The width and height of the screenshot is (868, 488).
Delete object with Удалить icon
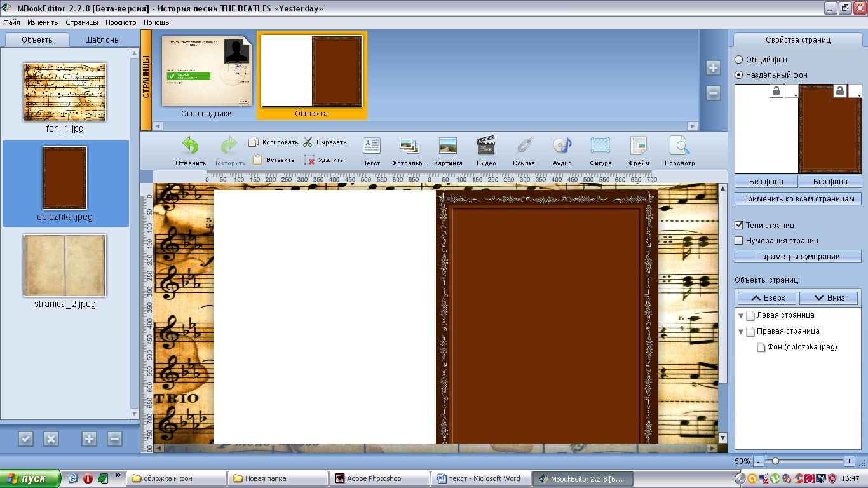pos(309,159)
